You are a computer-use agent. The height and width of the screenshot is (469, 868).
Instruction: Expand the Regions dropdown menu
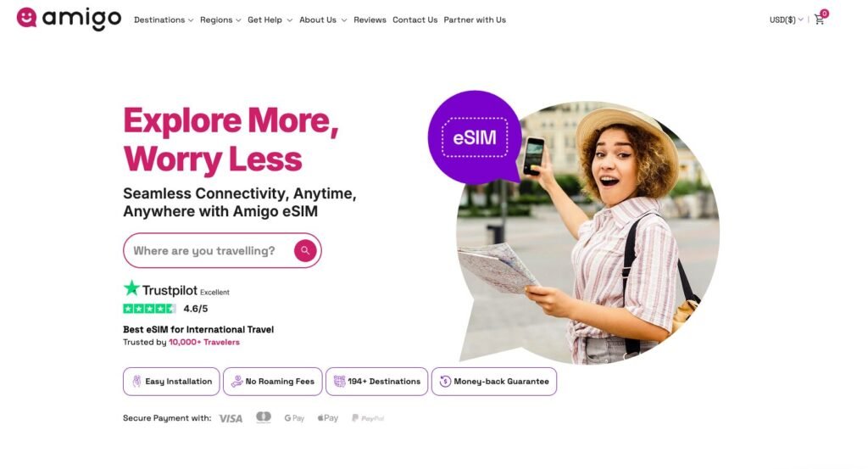pos(220,20)
